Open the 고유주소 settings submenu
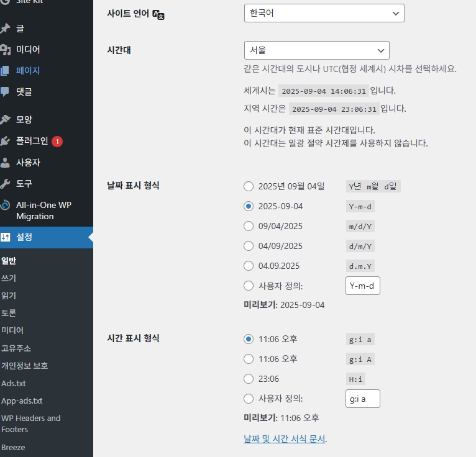 (16, 348)
